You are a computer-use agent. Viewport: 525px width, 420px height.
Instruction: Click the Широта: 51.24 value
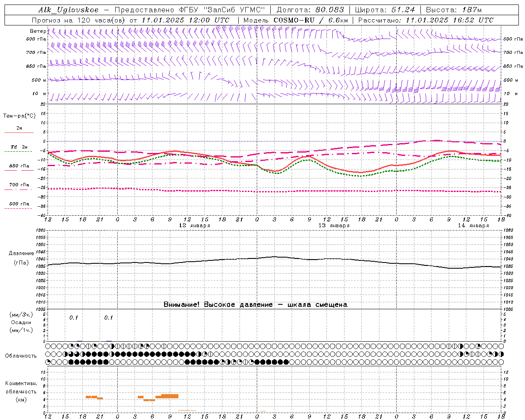pyautogui.click(x=385, y=10)
